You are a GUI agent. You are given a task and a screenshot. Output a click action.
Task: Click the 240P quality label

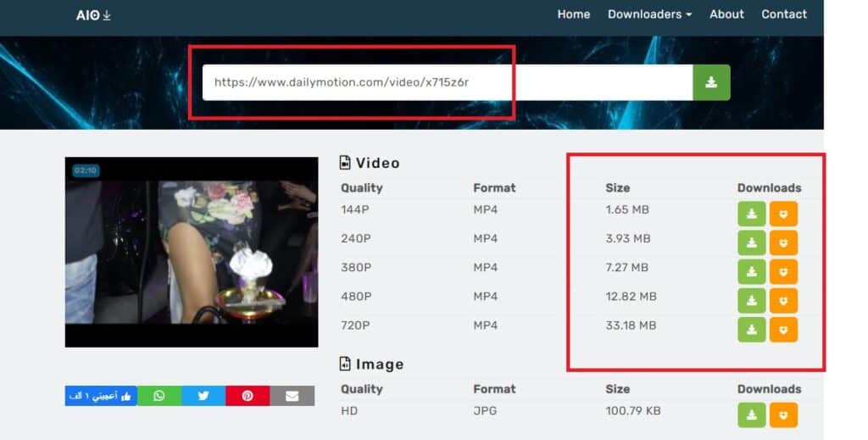pos(356,238)
